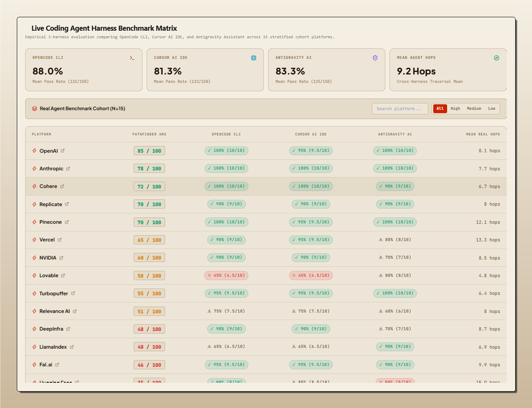This screenshot has width=532, height=408.
Task: Sort by Antigravity AI column header
Action: (x=395, y=134)
